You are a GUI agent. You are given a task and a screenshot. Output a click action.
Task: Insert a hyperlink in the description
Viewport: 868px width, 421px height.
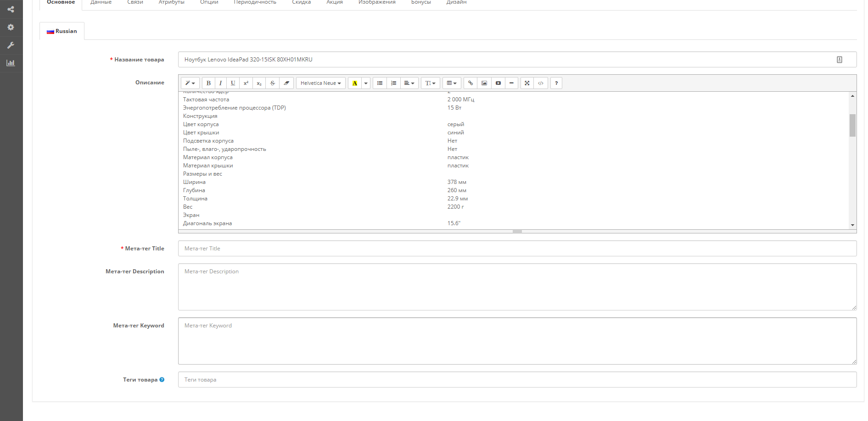(x=470, y=83)
